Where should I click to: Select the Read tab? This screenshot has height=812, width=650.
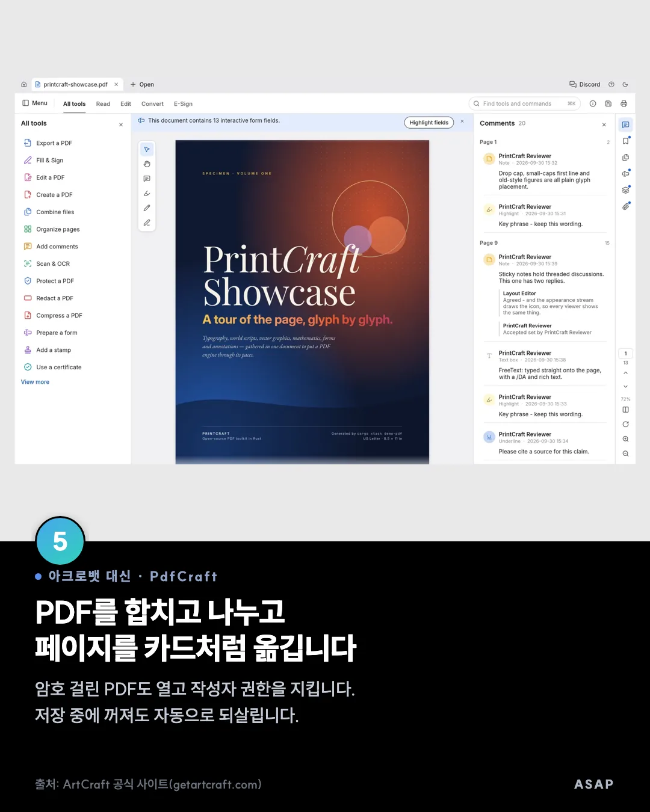point(103,104)
